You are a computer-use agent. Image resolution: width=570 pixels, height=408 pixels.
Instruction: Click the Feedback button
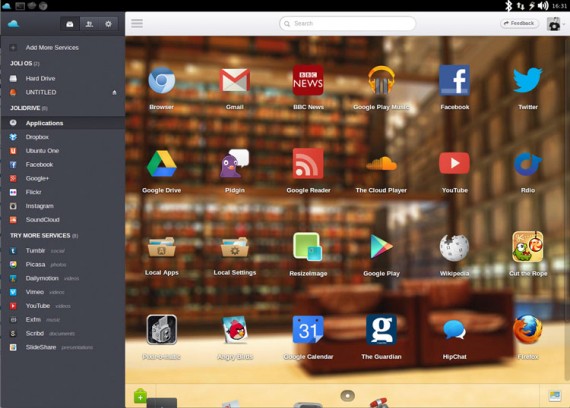click(x=519, y=23)
